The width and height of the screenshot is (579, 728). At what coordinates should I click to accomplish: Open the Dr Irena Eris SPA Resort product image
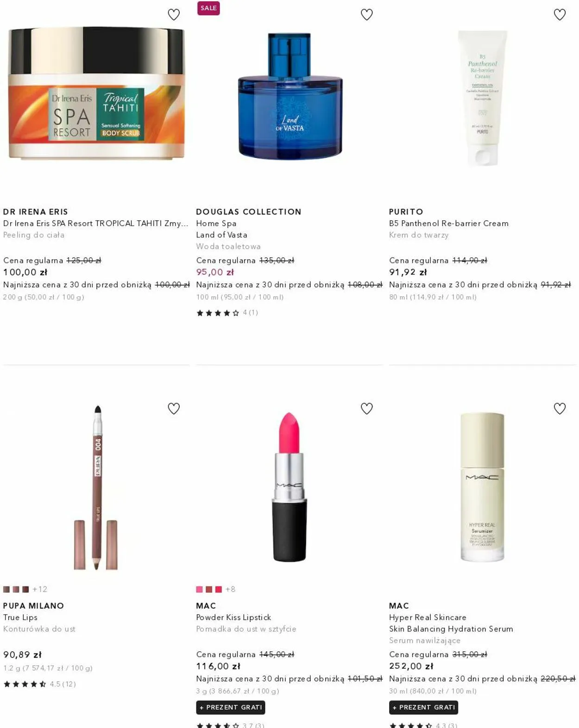pos(96,93)
